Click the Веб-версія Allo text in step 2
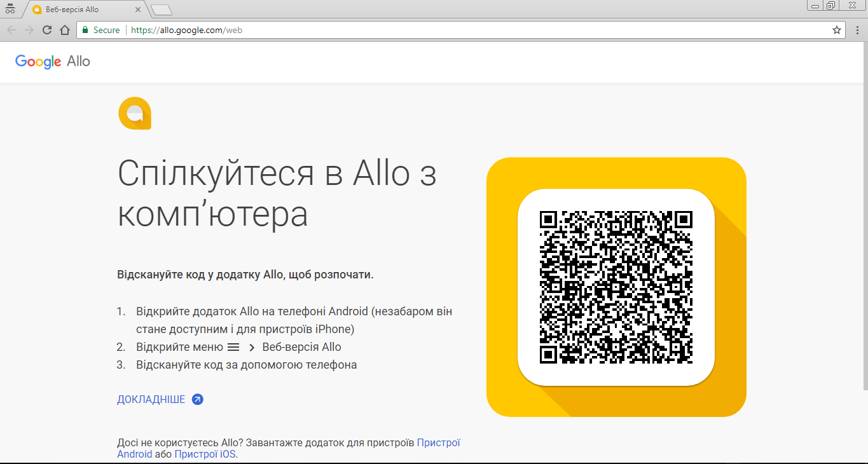This screenshot has height=464, width=868. point(301,347)
